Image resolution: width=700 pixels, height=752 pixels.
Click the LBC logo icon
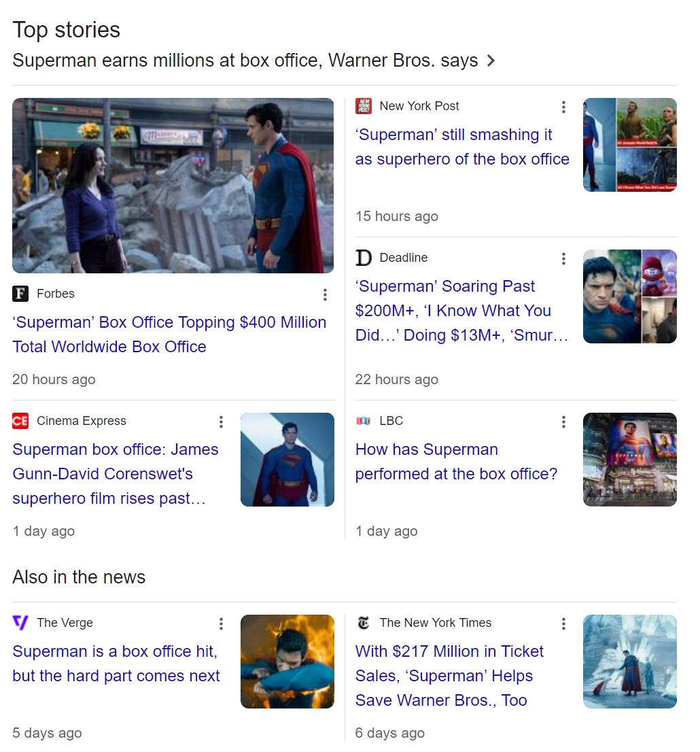coord(364,421)
